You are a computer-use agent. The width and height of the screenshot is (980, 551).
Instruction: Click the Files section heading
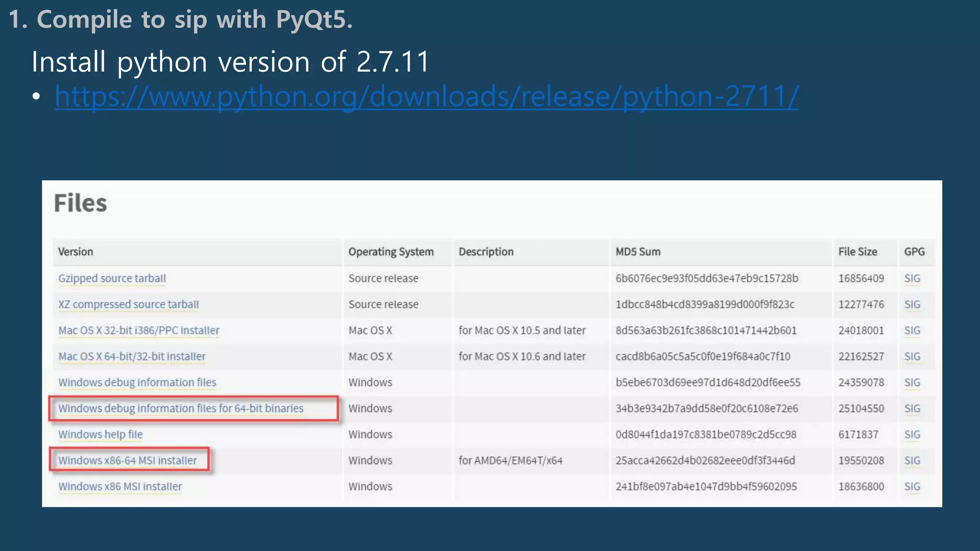80,203
